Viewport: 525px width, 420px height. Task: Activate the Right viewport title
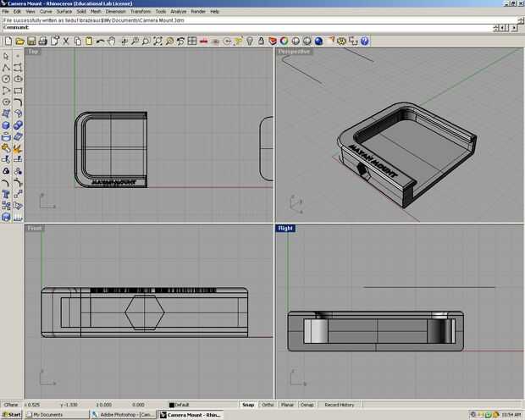click(285, 228)
